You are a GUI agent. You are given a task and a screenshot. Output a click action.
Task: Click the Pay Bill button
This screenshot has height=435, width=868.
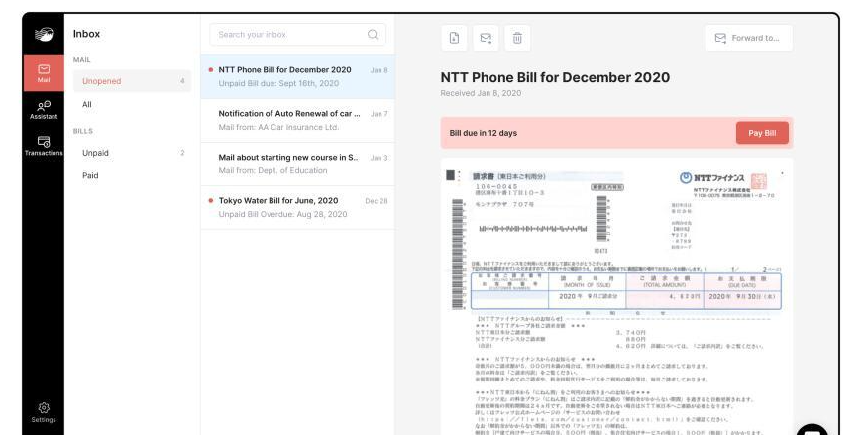pos(762,133)
